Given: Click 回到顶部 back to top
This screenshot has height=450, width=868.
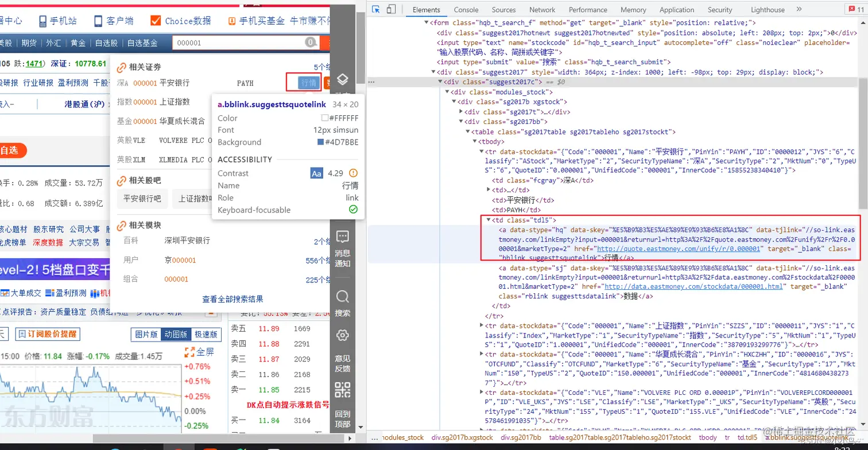Looking at the screenshot, I should coord(343,420).
